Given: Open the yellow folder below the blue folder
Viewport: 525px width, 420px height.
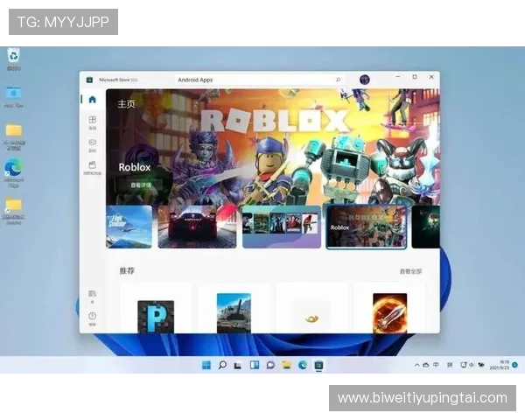Looking at the screenshot, I should tap(14, 136).
